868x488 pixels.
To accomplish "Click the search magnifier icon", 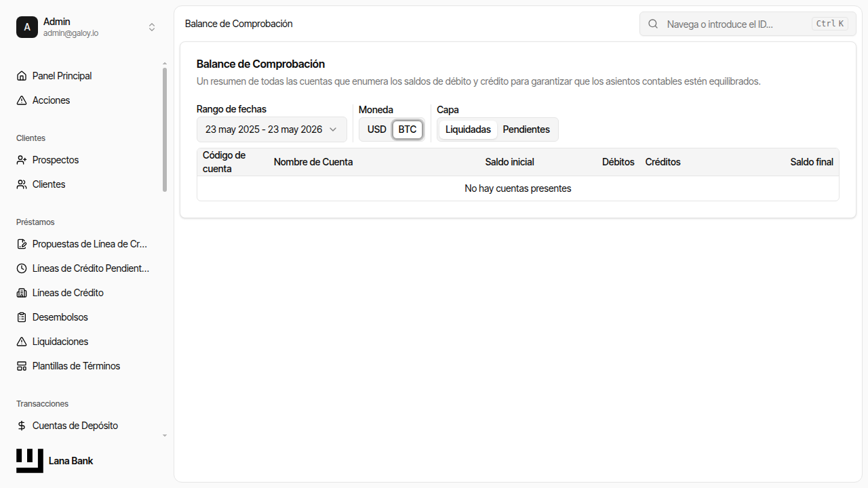I will (x=653, y=24).
